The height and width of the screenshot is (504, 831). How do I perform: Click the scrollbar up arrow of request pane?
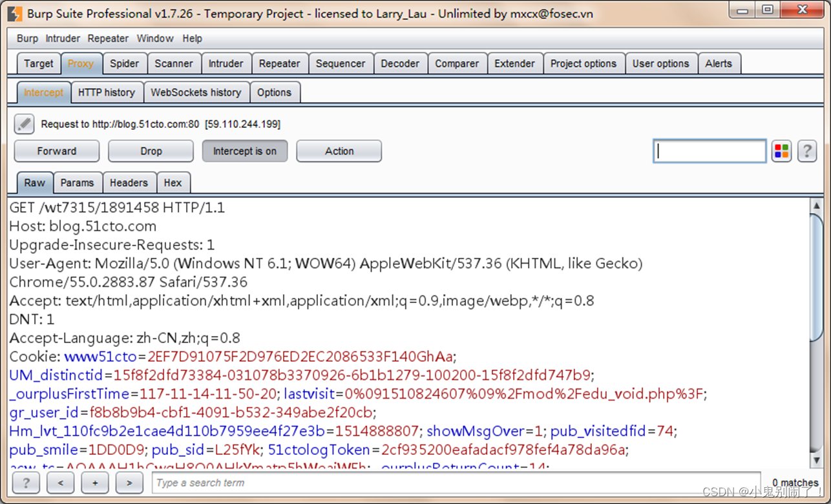pos(817,205)
